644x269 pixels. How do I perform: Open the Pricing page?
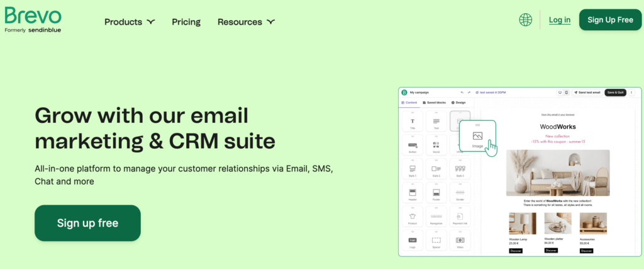click(x=186, y=22)
